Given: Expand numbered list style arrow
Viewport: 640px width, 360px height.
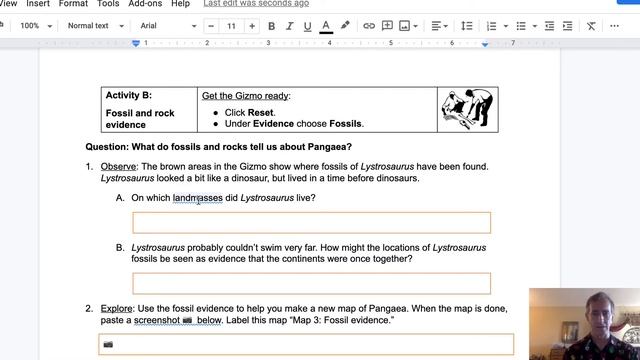Looking at the screenshot, I should tap(506, 26).
